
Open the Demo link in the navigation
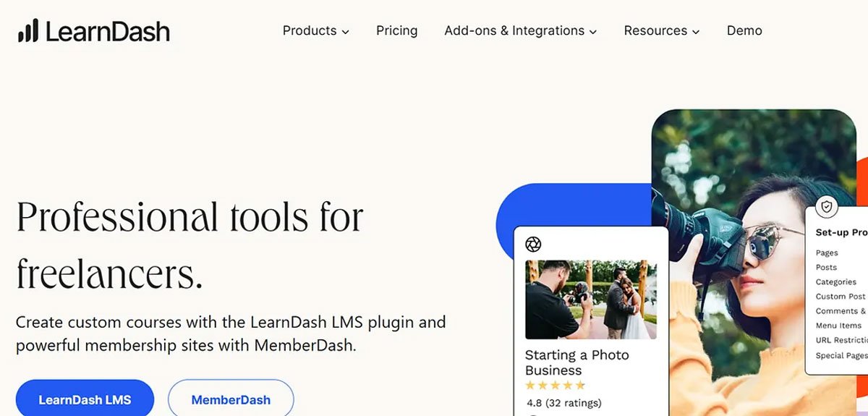tap(744, 30)
